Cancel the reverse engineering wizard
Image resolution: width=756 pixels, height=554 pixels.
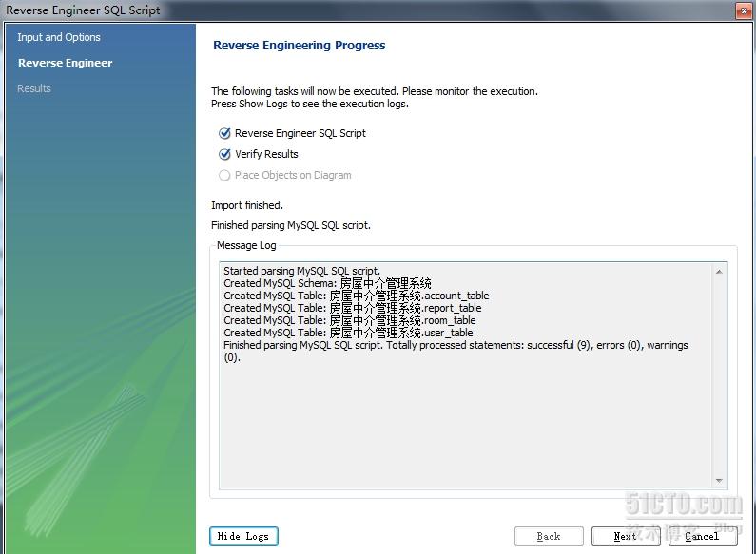[703, 536]
